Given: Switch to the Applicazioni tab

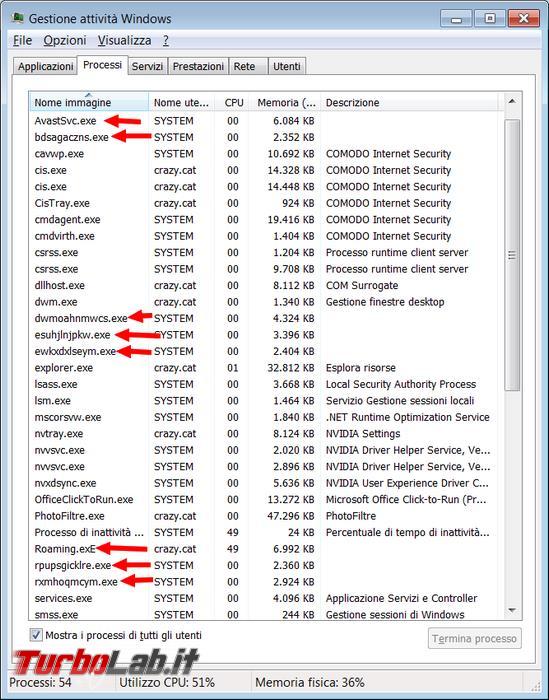Looking at the screenshot, I should pos(45,67).
